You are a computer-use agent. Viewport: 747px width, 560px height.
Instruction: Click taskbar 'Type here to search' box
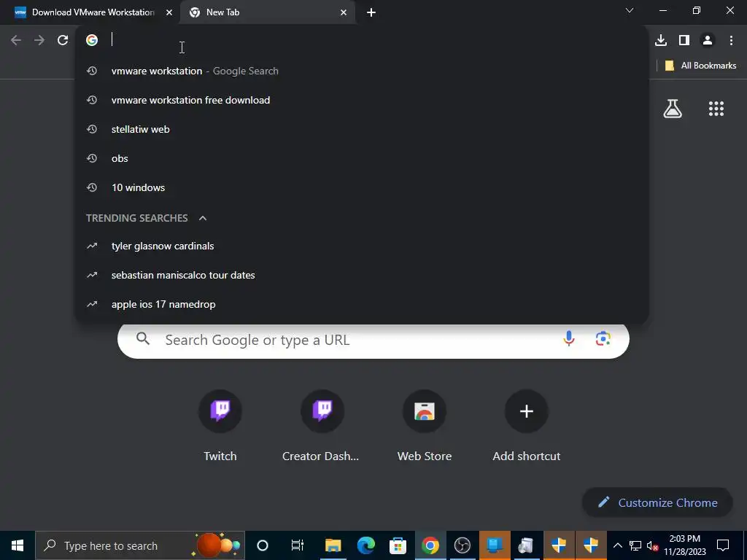(x=140, y=545)
